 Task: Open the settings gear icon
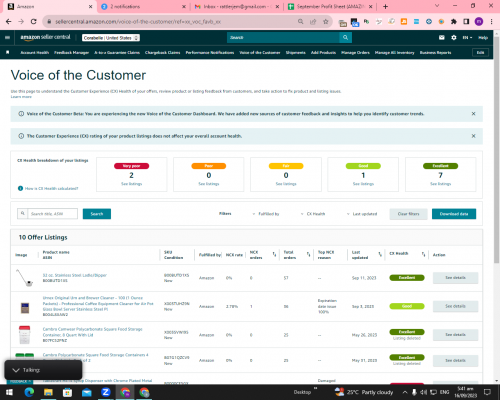[454, 38]
